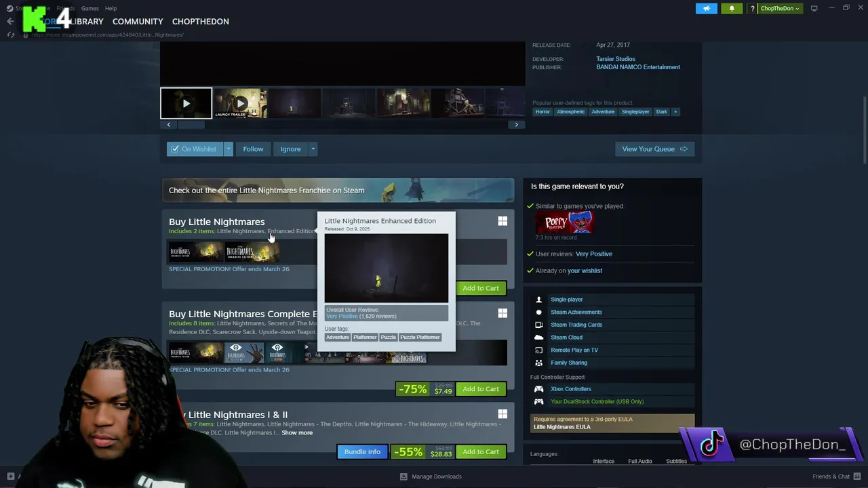Select the Atmospheric tag
868x488 pixels.
(x=570, y=112)
